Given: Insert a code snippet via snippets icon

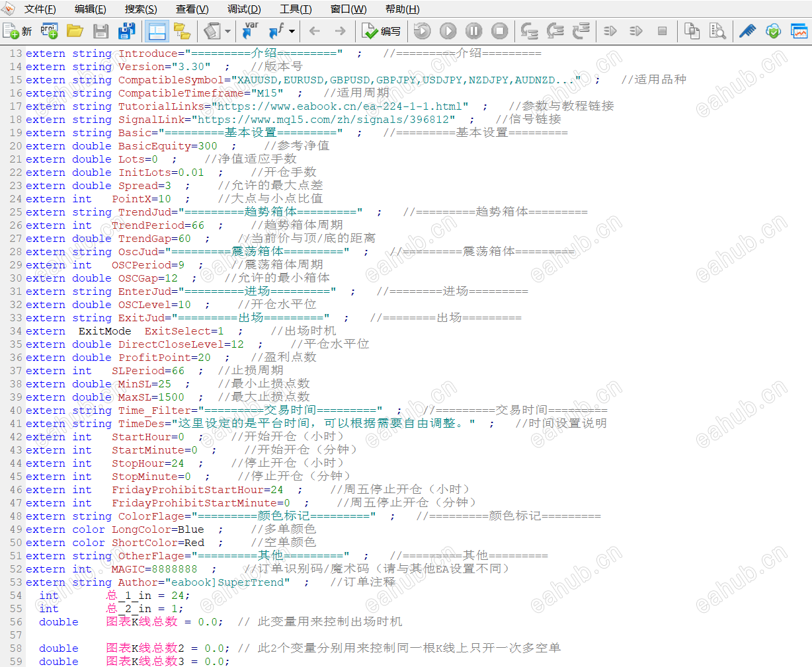Looking at the screenshot, I should tap(212, 31).
